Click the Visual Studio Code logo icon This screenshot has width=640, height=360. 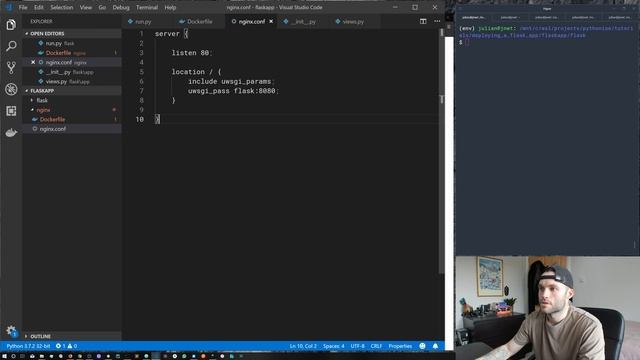pos(8,7)
